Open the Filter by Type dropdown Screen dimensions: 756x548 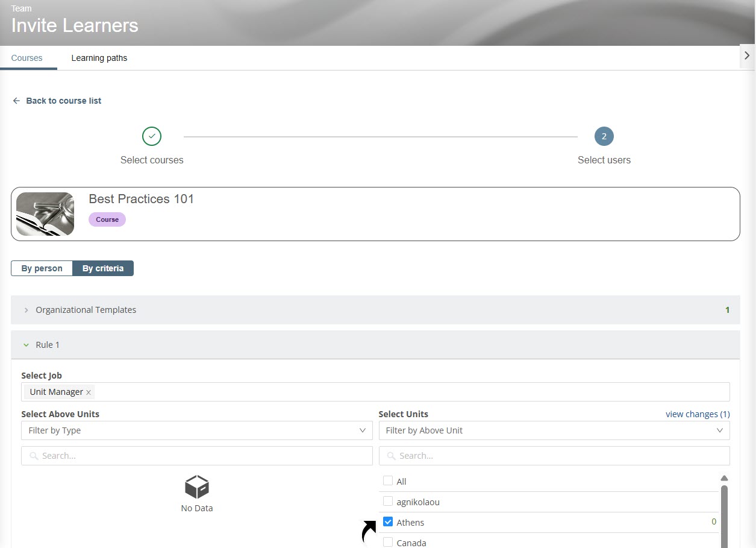[196, 430]
